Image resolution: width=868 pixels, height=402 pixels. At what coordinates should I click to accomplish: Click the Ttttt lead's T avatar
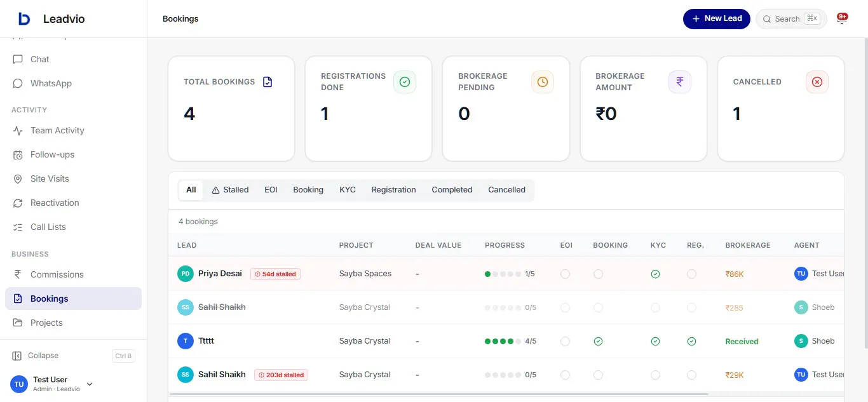pos(186,341)
